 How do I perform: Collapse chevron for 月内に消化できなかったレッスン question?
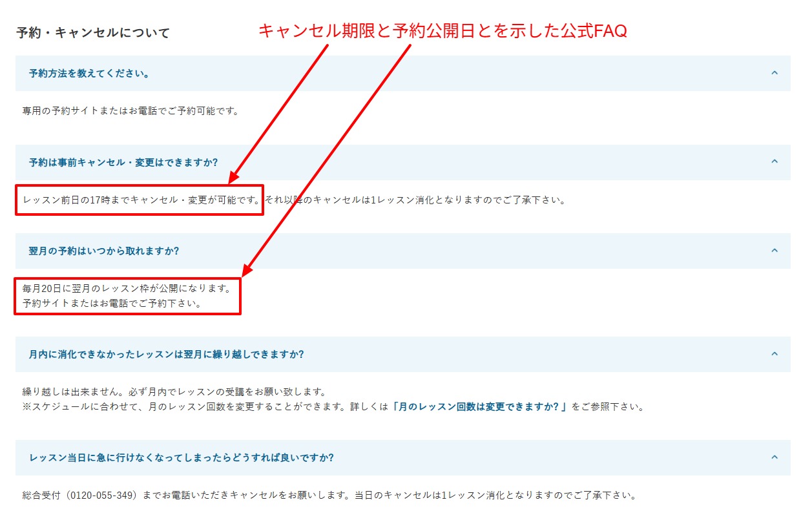(x=775, y=354)
